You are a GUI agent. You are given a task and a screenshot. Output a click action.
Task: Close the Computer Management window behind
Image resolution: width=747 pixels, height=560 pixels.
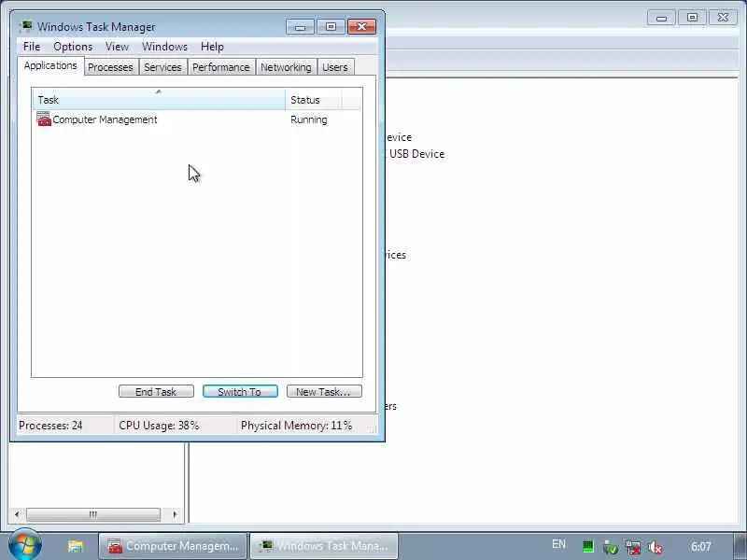point(723,18)
